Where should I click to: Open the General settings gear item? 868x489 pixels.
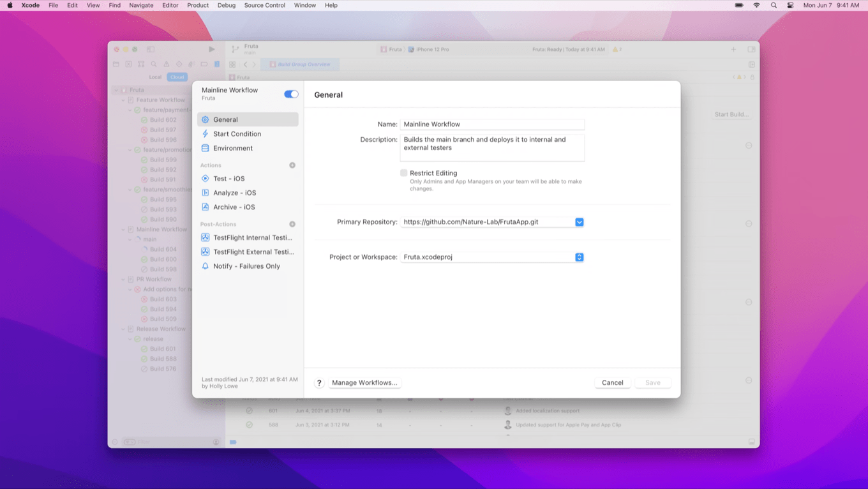[x=248, y=119]
